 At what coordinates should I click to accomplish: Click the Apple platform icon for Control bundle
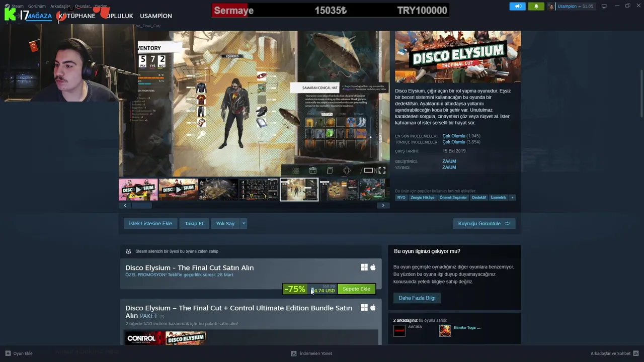[373, 308]
